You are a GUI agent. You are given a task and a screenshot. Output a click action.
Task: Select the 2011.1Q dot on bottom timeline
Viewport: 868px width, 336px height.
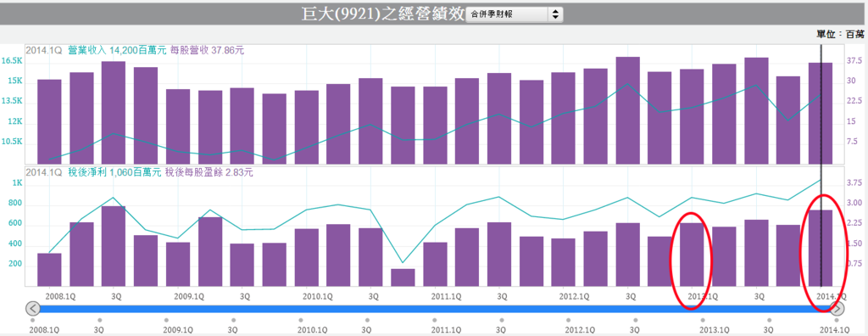pyautogui.click(x=435, y=321)
